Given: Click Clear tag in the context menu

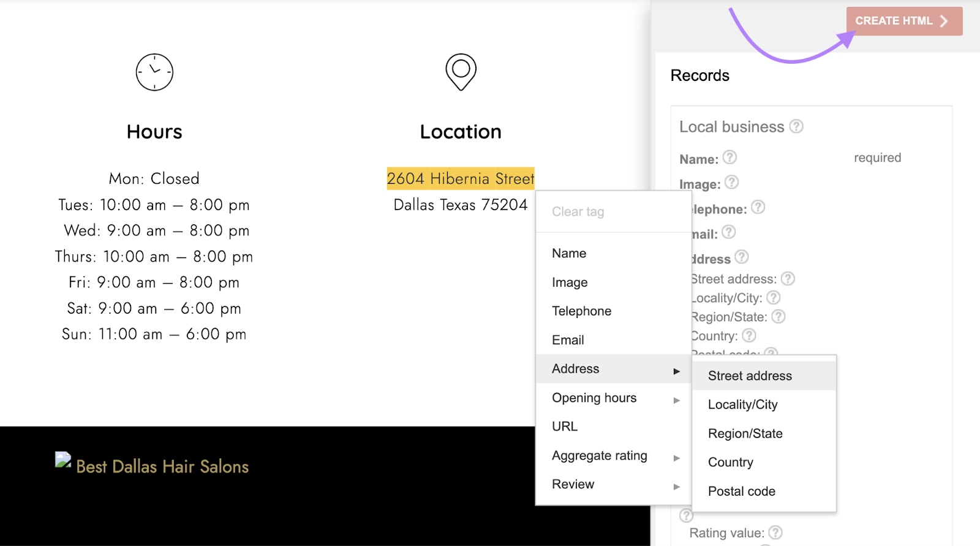Looking at the screenshot, I should click(578, 212).
